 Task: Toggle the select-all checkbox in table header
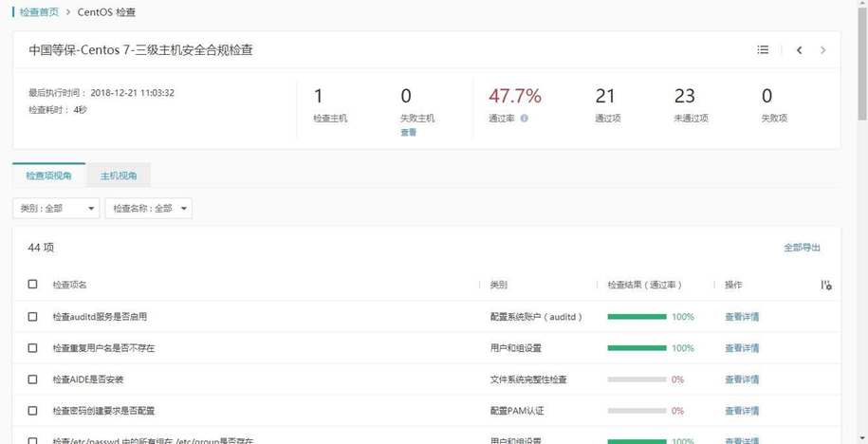pos(32,285)
